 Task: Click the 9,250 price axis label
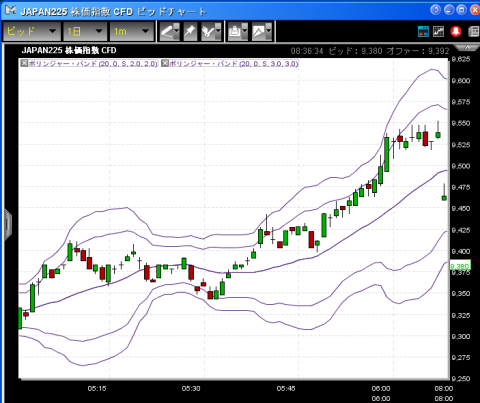click(x=461, y=379)
